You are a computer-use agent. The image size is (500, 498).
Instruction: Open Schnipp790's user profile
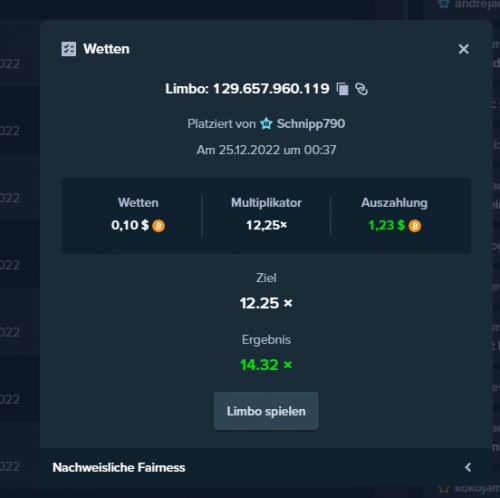(x=311, y=124)
